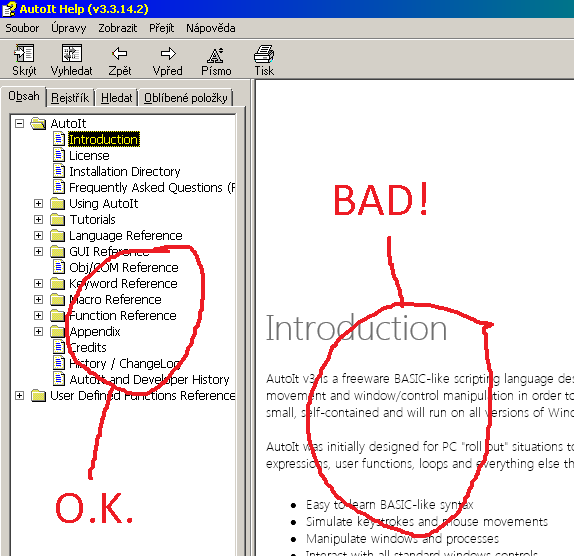
Task: Open the Soubor menu
Action: (22, 28)
